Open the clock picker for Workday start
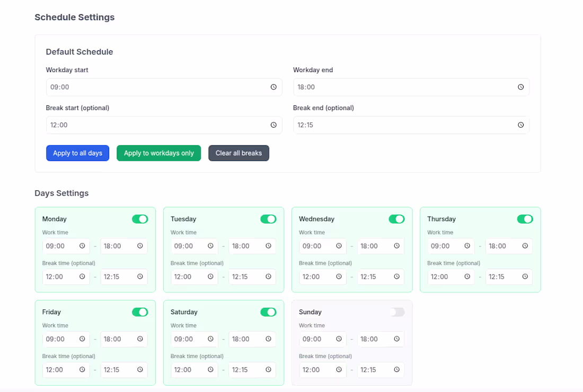This screenshot has width=583, height=392. point(273,87)
